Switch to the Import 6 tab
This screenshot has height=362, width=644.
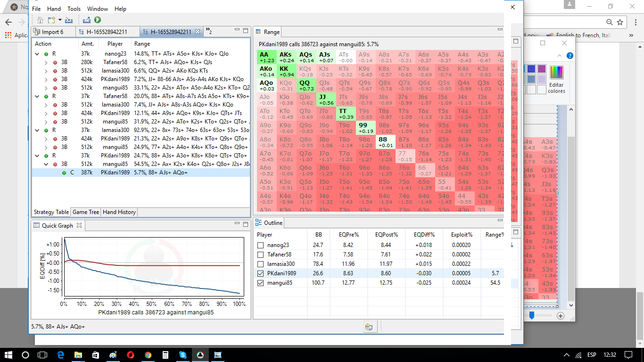click(53, 32)
